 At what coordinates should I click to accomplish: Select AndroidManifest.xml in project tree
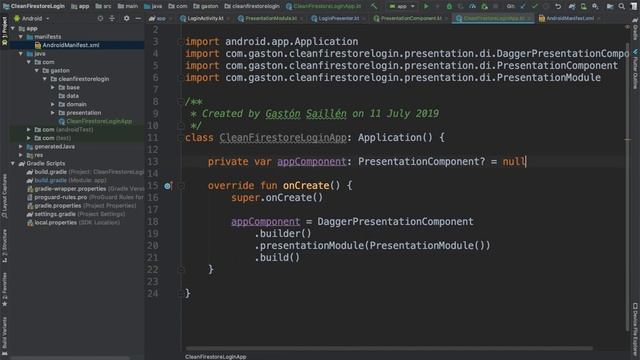pos(71,45)
